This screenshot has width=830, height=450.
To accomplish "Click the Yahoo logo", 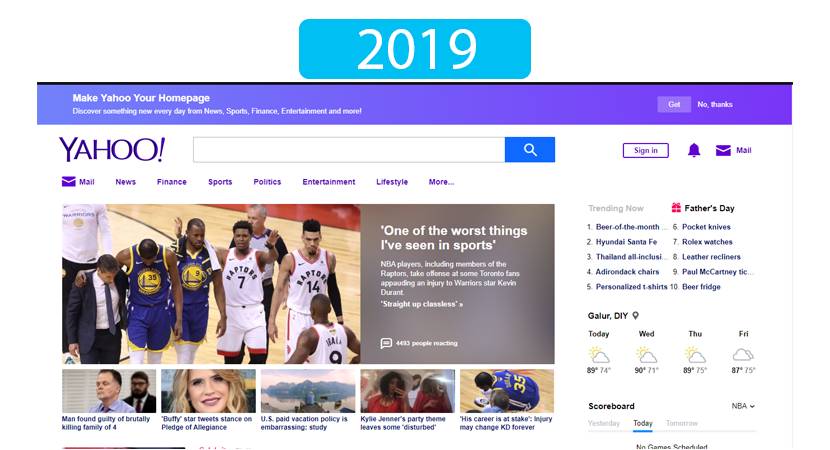I will pos(112,149).
